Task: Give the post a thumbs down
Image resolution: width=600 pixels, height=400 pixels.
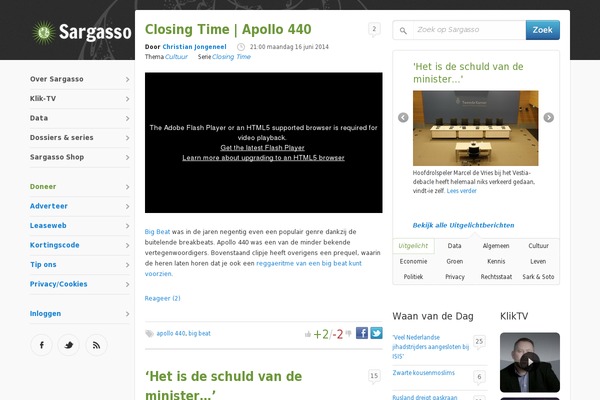Action: [348, 333]
